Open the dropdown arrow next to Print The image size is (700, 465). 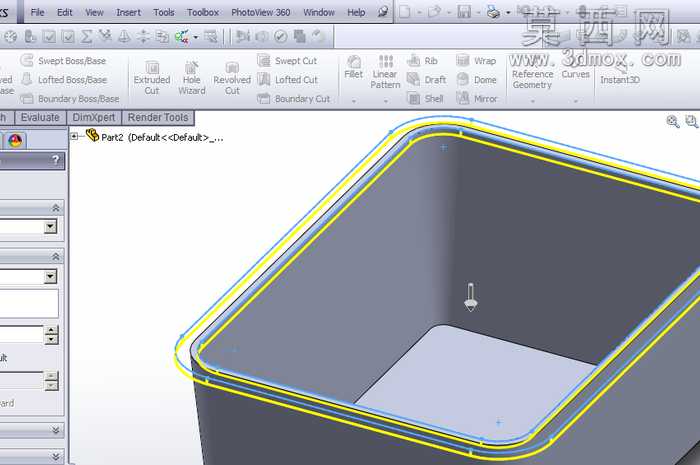508,12
